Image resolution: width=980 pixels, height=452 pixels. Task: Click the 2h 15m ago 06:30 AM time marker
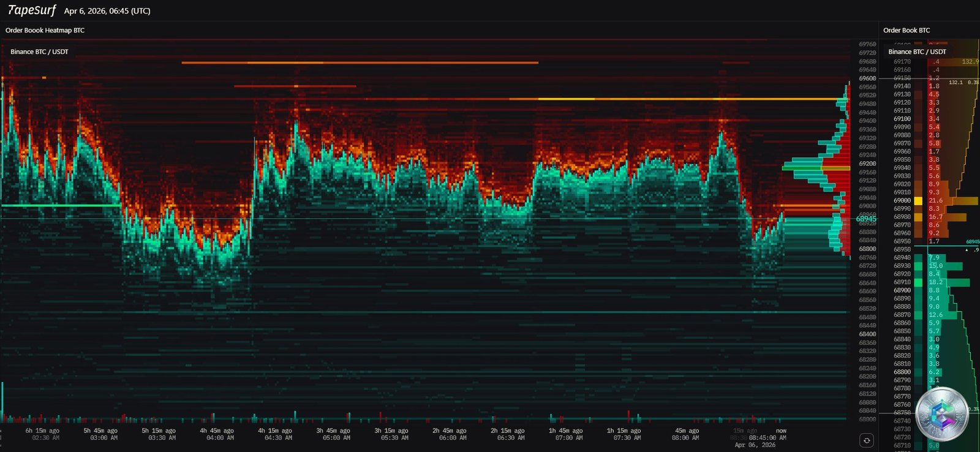(x=508, y=434)
